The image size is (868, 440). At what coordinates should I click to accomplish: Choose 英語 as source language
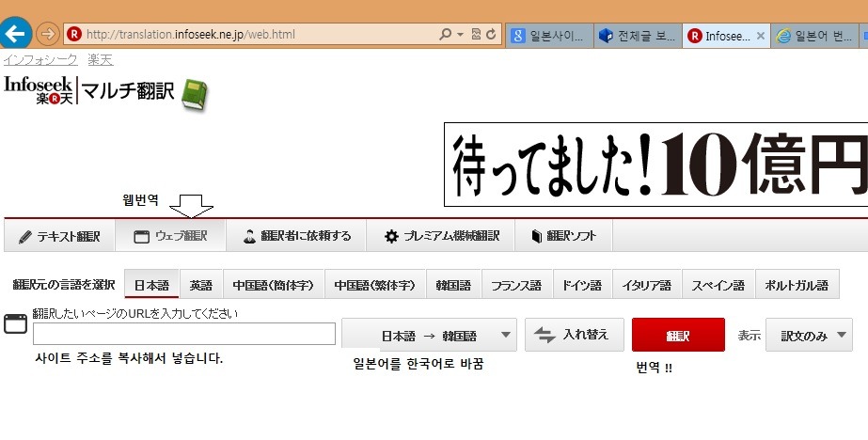(x=200, y=285)
